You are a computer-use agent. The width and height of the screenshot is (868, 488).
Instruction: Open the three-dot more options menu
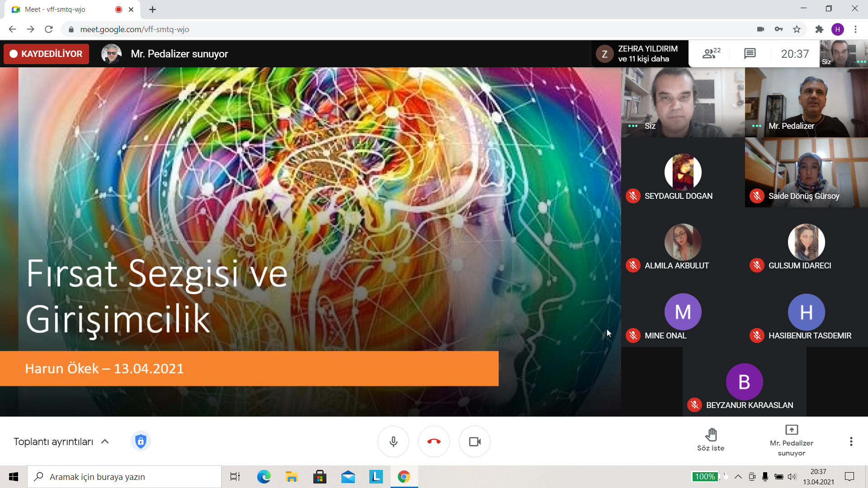(x=851, y=441)
